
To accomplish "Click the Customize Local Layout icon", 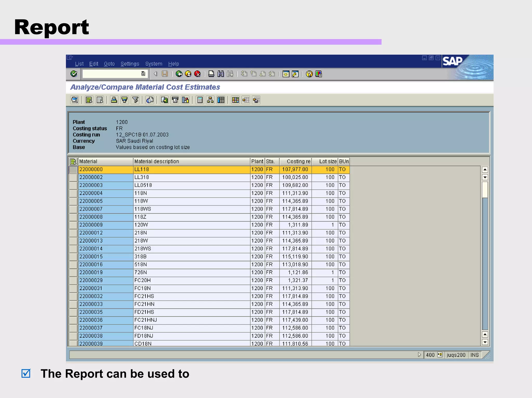I will [x=318, y=74].
